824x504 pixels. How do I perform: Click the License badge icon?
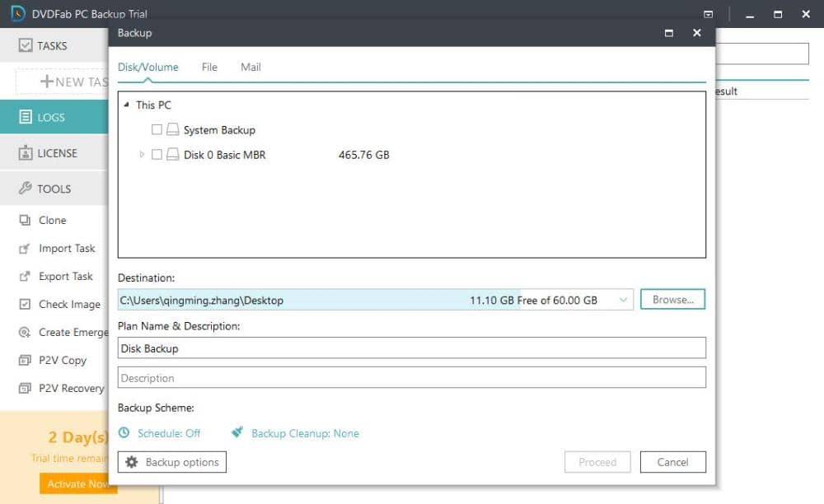[x=26, y=153]
